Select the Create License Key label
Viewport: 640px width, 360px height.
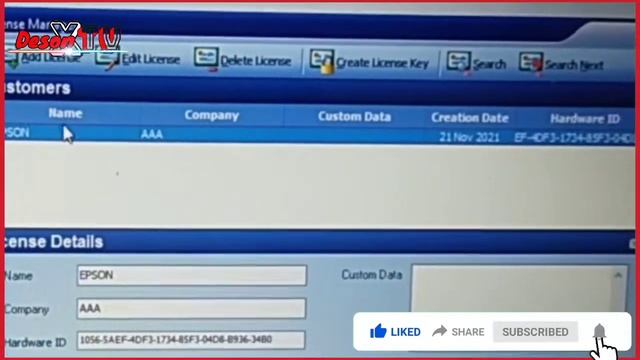click(x=382, y=63)
